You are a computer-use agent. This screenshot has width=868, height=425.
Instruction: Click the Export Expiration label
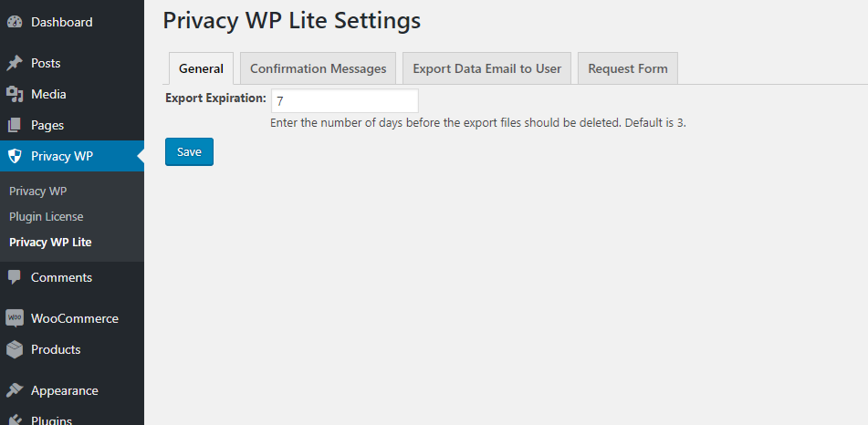[216, 98]
